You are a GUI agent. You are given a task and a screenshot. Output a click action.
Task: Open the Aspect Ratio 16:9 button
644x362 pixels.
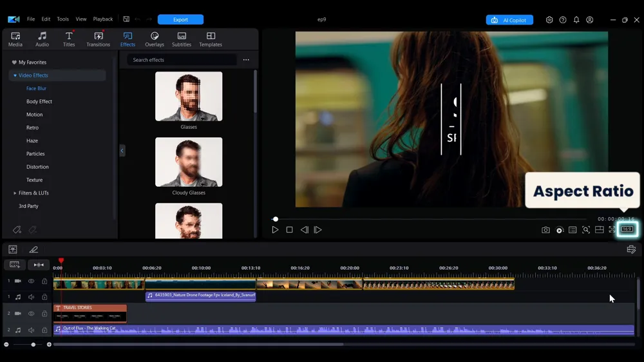point(627,229)
